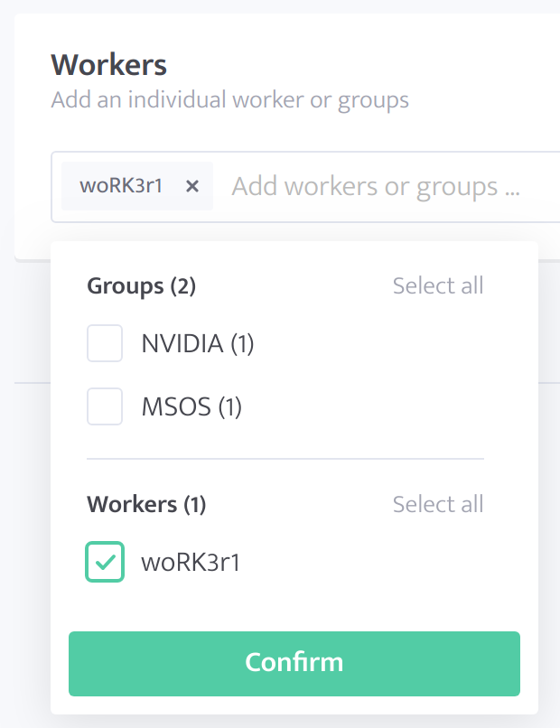This screenshot has height=728, width=560.
Task: Remove the woRK3r1 tag with the x icon
Action: pos(192,186)
